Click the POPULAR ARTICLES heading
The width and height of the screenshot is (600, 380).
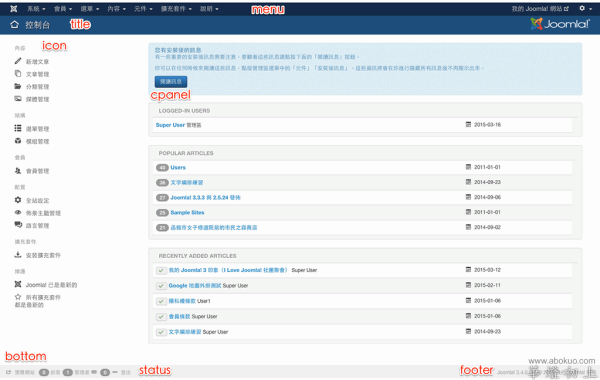click(186, 153)
